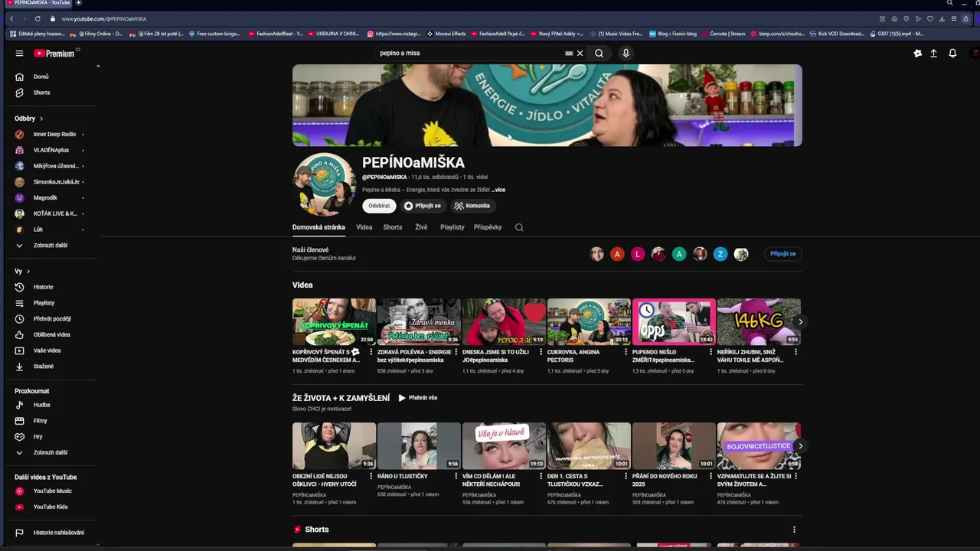Switch to the channel Shorts tab
The height and width of the screenshot is (551, 980).
(x=393, y=227)
